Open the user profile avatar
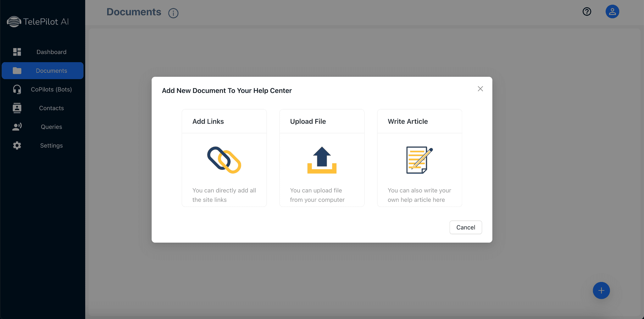644x319 pixels. (x=612, y=12)
